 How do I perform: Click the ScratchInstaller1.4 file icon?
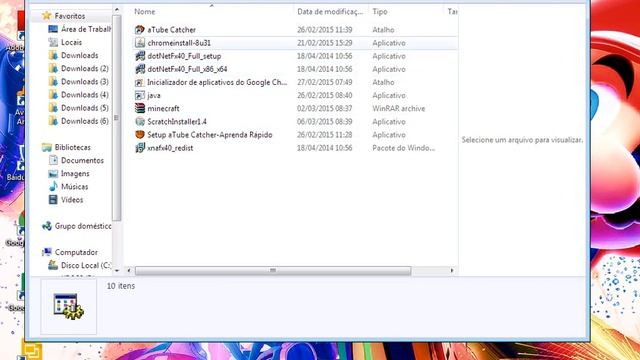(x=140, y=121)
